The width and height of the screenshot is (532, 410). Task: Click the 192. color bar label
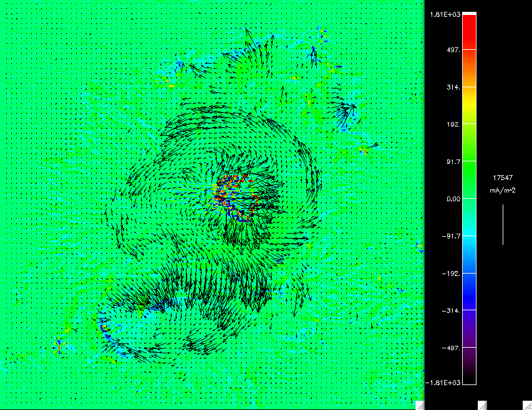tap(453, 125)
